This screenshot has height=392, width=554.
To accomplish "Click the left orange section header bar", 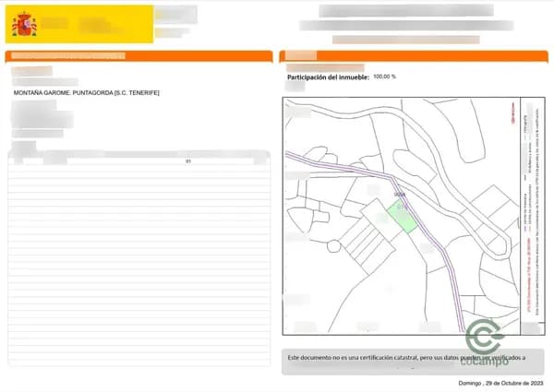I will pyautogui.click(x=138, y=56).
